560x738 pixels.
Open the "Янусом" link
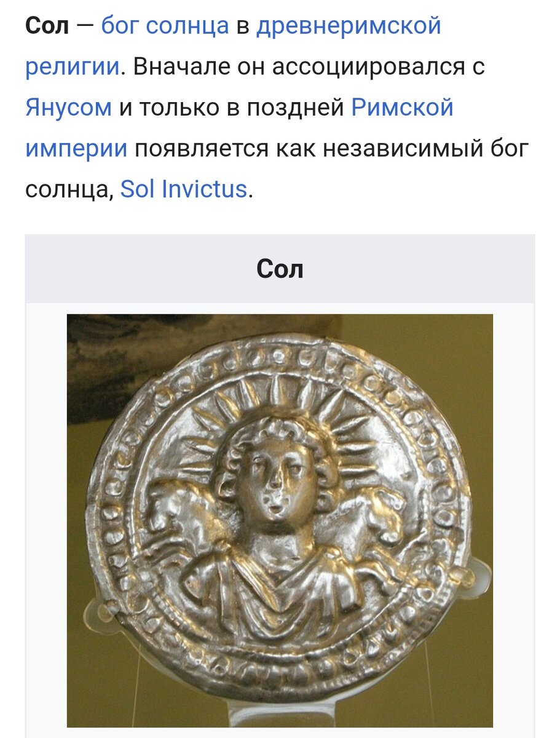69,107
